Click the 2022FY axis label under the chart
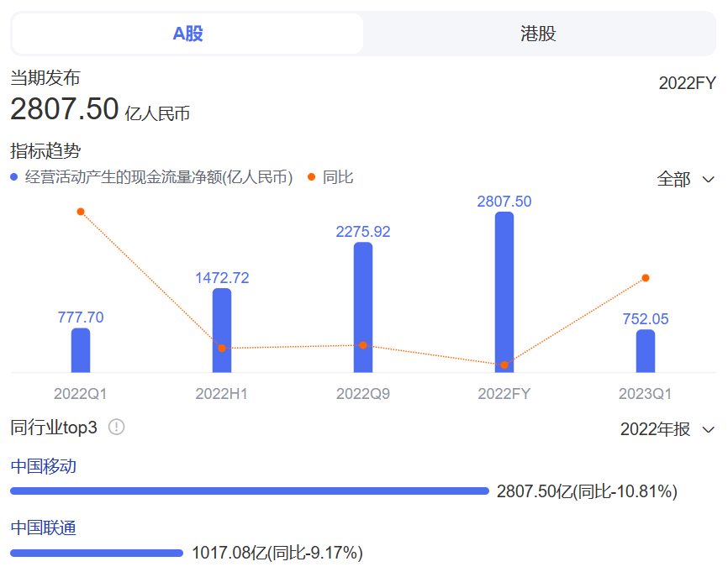This screenshot has width=728, height=572. tap(504, 394)
